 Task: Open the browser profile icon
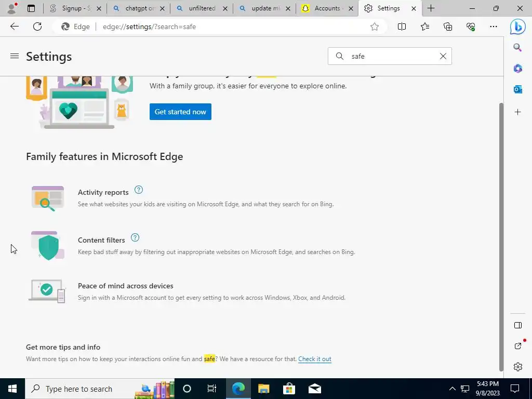12,8
